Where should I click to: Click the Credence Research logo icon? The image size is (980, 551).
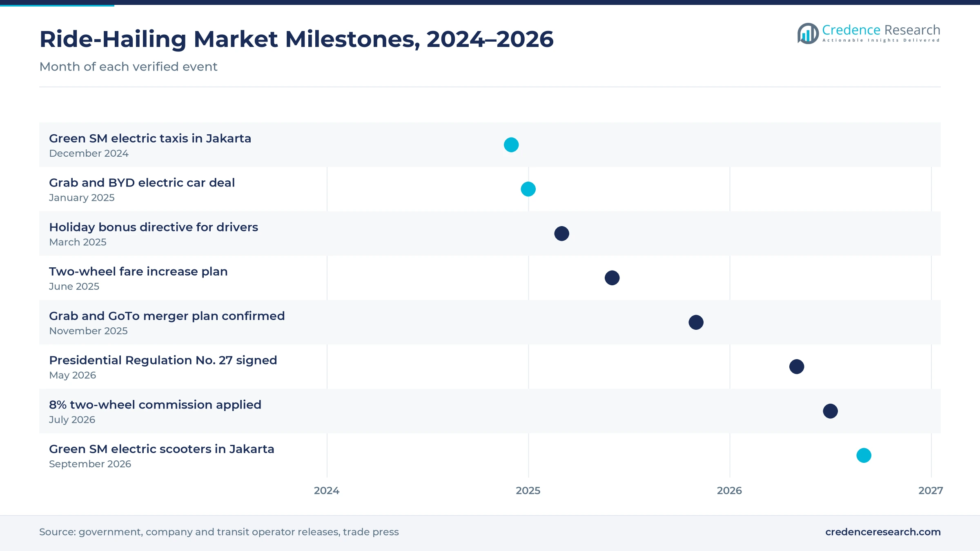808,33
